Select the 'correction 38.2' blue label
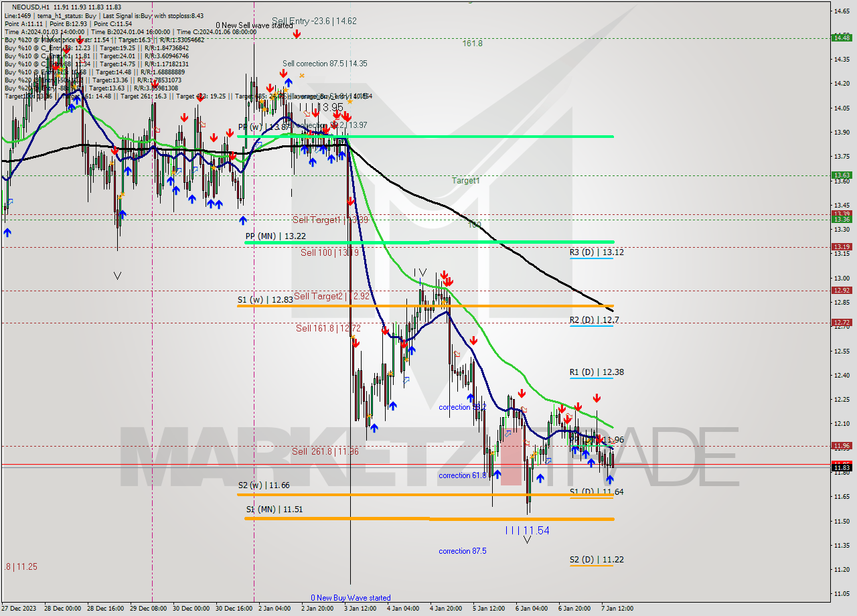Screen dimensions: 857x616 pyautogui.click(x=463, y=407)
